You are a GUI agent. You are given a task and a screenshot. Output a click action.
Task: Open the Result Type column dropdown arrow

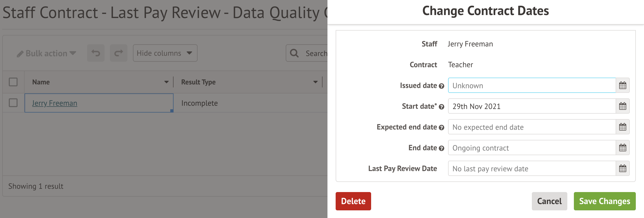(315, 82)
